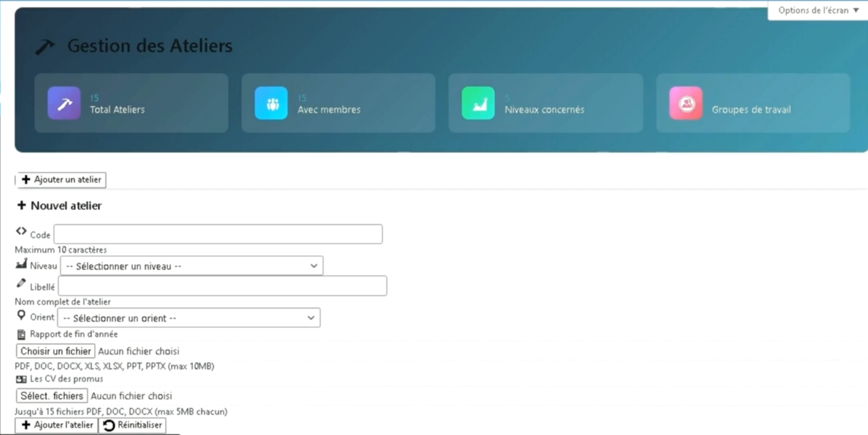
Task: Expand the Sélectionner un orient dropdown
Action: point(189,318)
